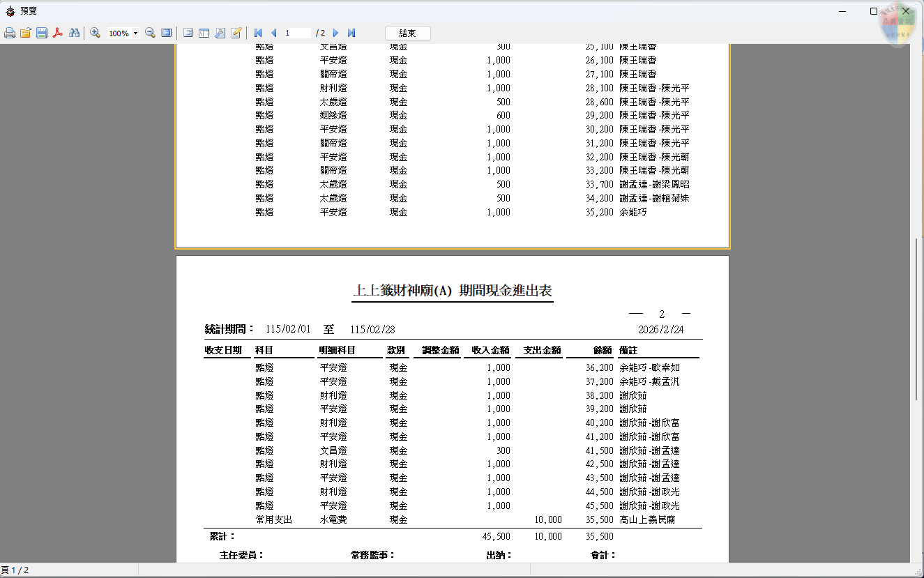Go to the next page
Viewport: 924px width, 578px height.
tap(336, 33)
